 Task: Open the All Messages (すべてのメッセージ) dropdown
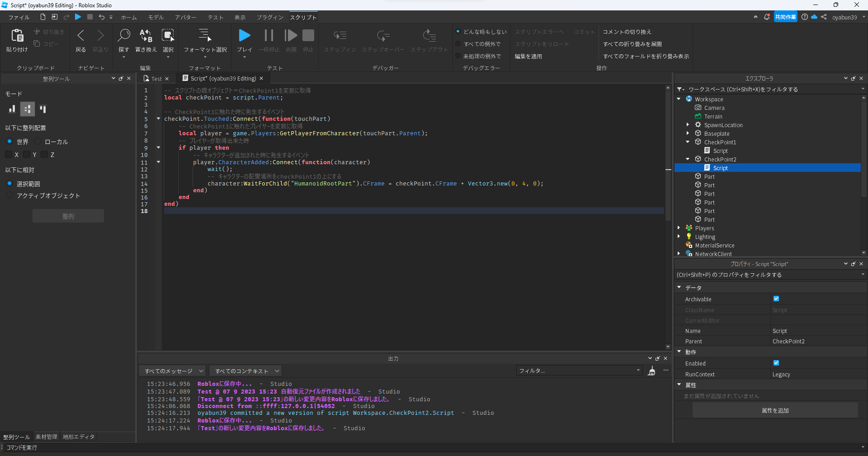point(172,371)
